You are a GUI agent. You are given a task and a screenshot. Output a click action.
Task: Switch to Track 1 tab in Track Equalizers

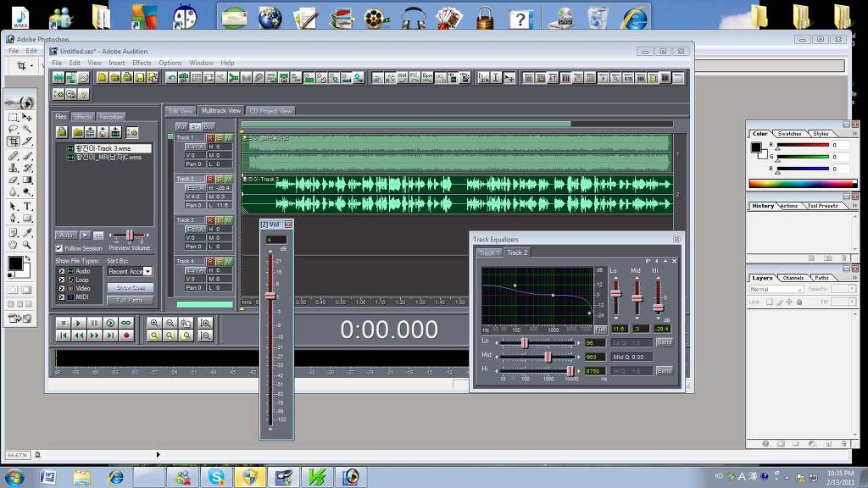click(x=488, y=252)
